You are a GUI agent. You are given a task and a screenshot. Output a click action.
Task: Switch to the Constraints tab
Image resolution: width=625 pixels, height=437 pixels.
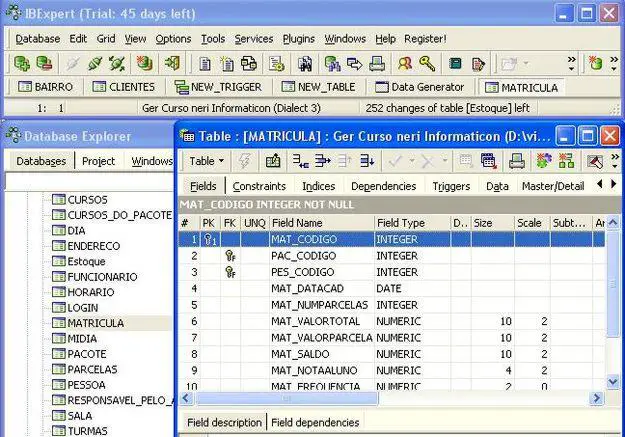[259, 186]
